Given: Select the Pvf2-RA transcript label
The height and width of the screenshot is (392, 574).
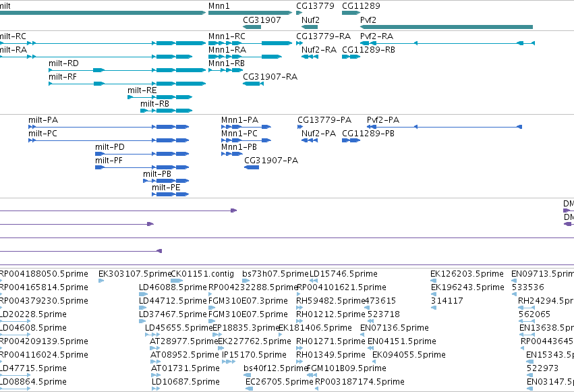Looking at the screenshot, I should (376, 36).
